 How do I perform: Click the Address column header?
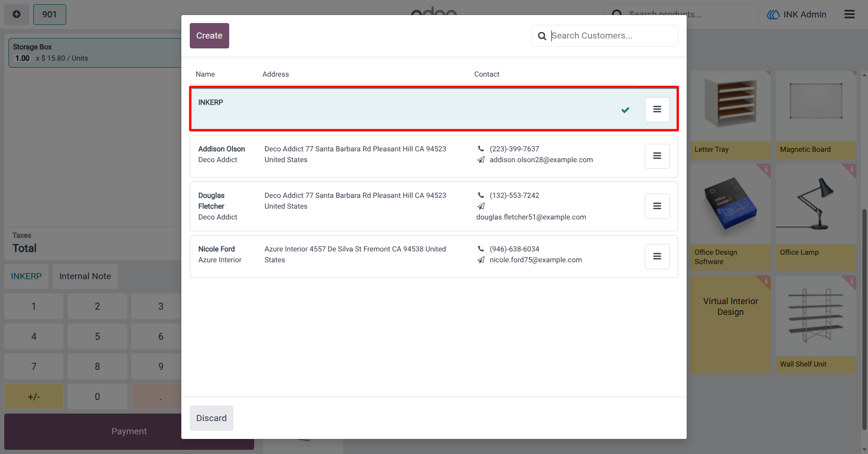click(x=276, y=74)
